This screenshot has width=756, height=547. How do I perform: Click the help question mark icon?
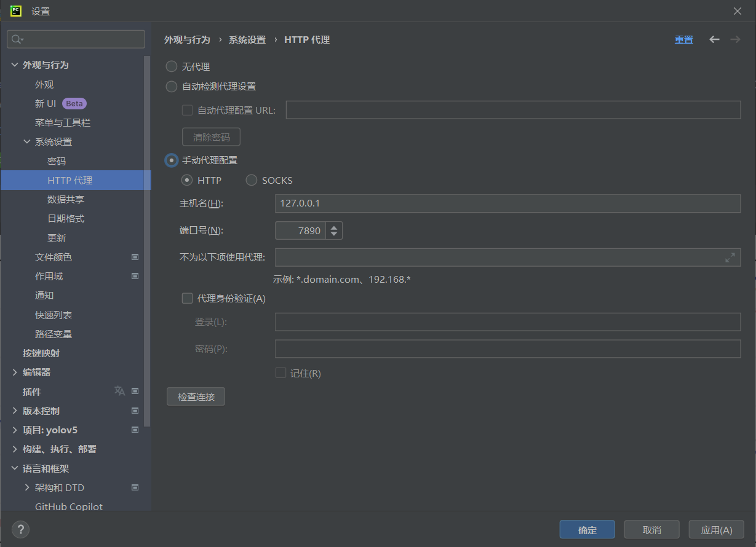[20, 529]
